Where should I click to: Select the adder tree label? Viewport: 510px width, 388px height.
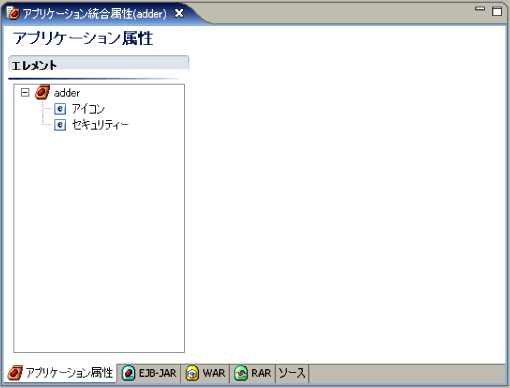coord(67,93)
